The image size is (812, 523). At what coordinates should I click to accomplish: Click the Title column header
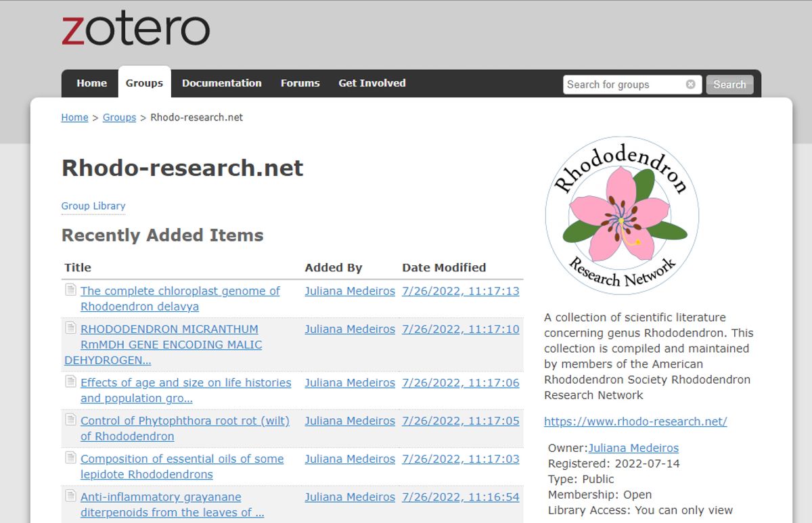click(78, 267)
